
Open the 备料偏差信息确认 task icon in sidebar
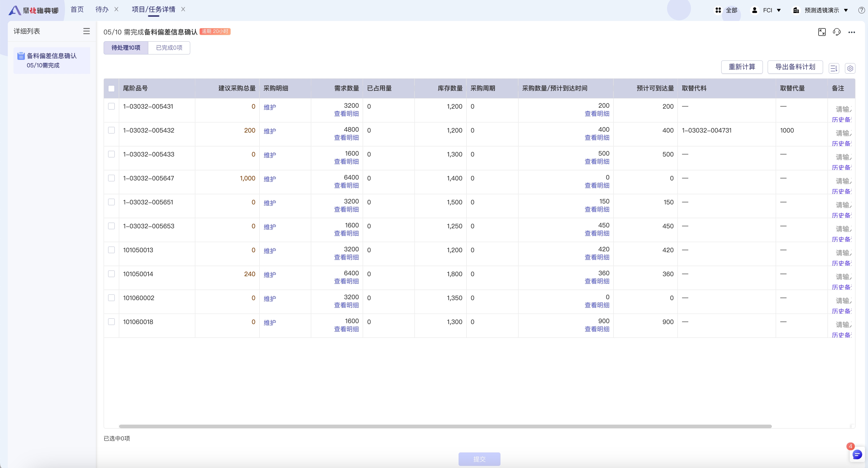(x=21, y=56)
